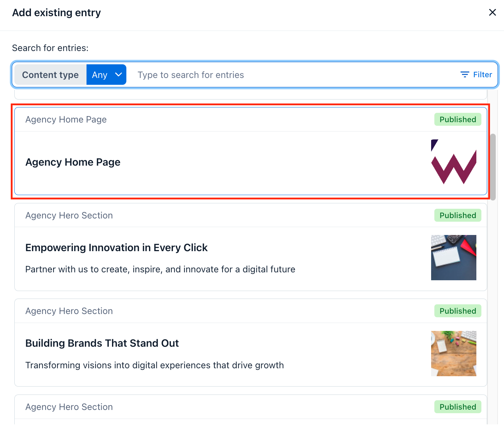Select the Agency Home Page entry title
Viewport: 504px width, 429px height.
(73, 162)
